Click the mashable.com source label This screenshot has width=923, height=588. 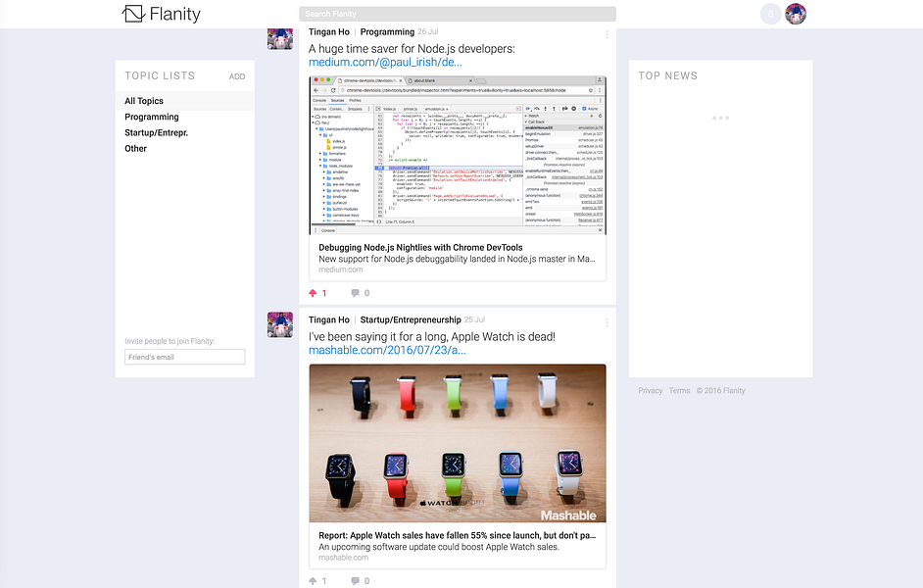[343, 558]
